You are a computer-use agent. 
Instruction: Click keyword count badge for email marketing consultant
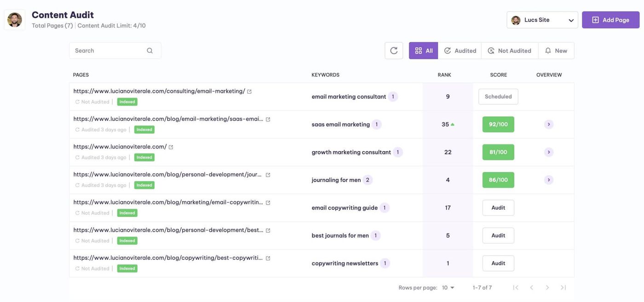tap(393, 97)
